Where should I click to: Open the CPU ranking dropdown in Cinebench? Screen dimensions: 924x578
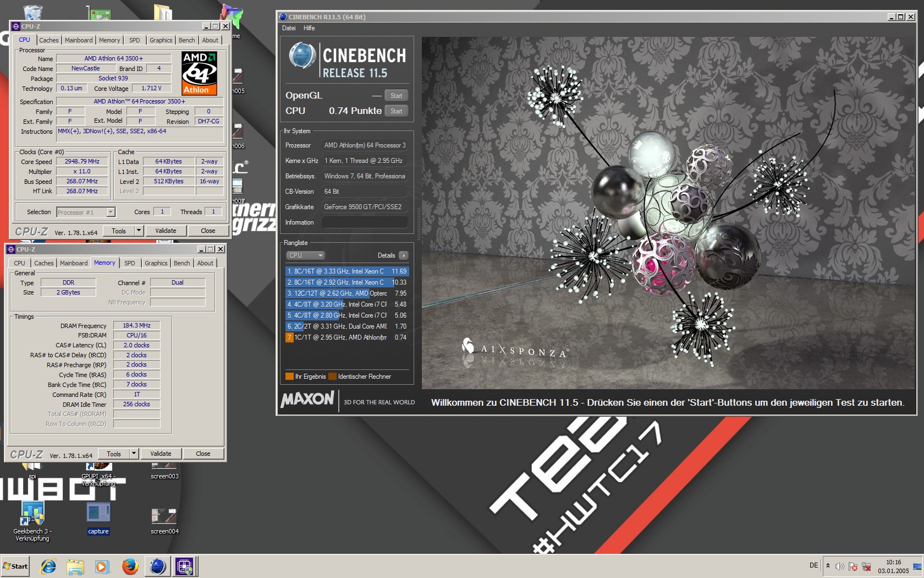pos(305,255)
